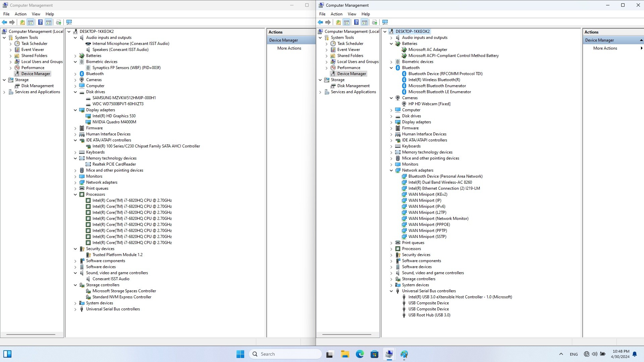Open Action menu in left window

[20, 14]
